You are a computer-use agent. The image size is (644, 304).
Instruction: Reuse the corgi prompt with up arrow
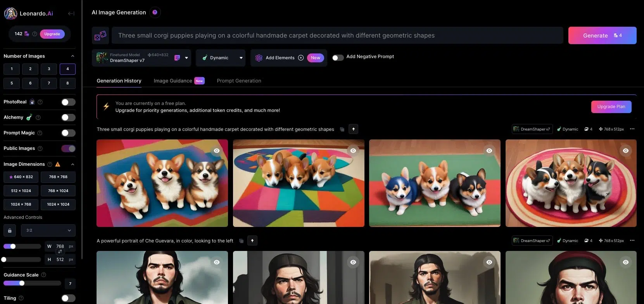(x=353, y=129)
